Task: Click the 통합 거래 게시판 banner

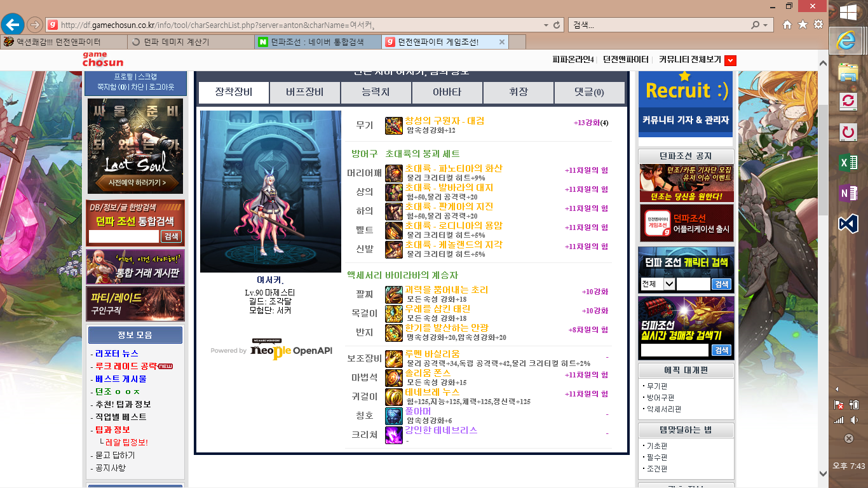Action: (x=135, y=266)
